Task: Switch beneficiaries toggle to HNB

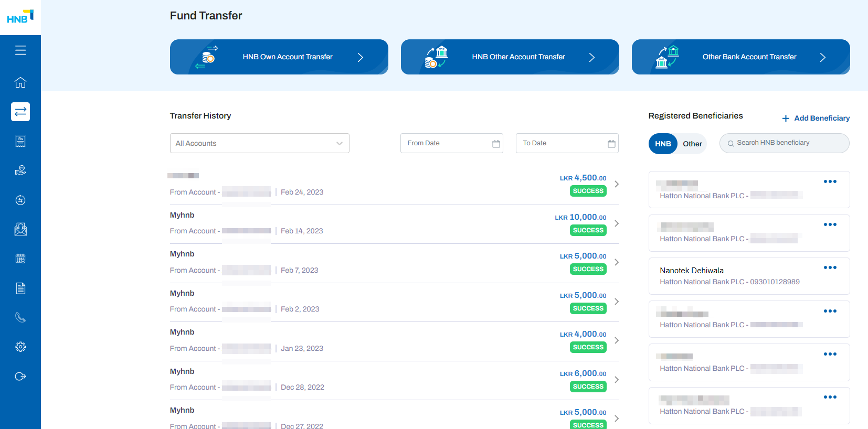Action: pyautogui.click(x=663, y=144)
